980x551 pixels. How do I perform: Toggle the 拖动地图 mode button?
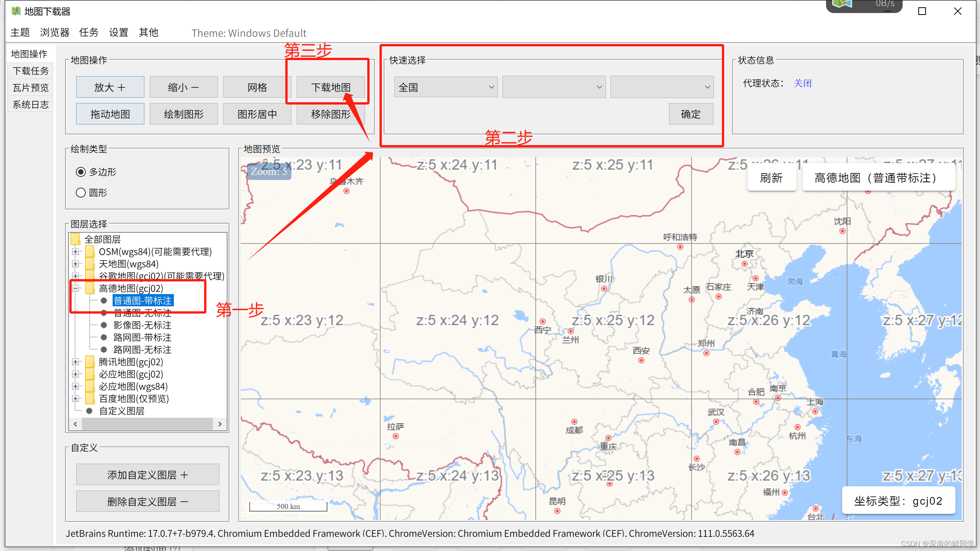[x=110, y=114]
